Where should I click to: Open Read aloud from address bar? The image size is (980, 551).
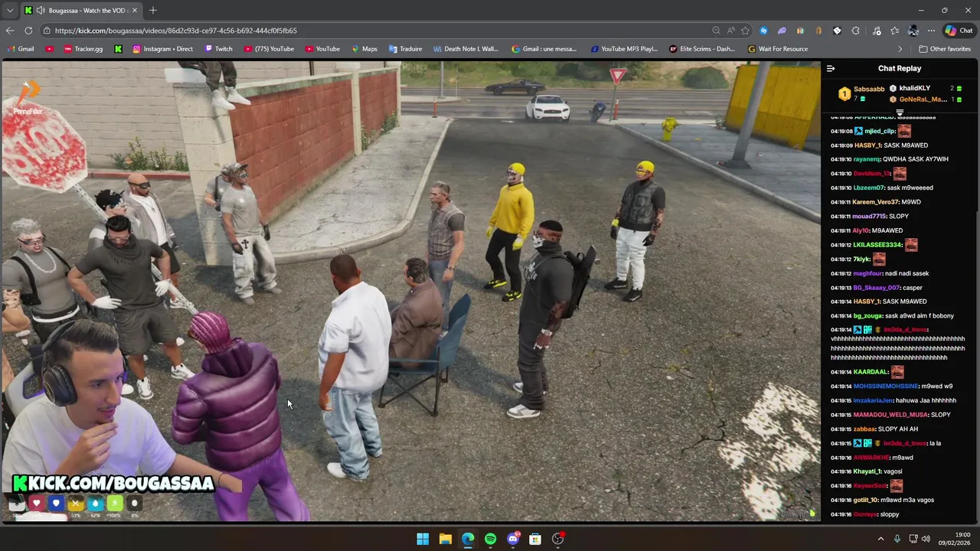pyautogui.click(x=730, y=31)
